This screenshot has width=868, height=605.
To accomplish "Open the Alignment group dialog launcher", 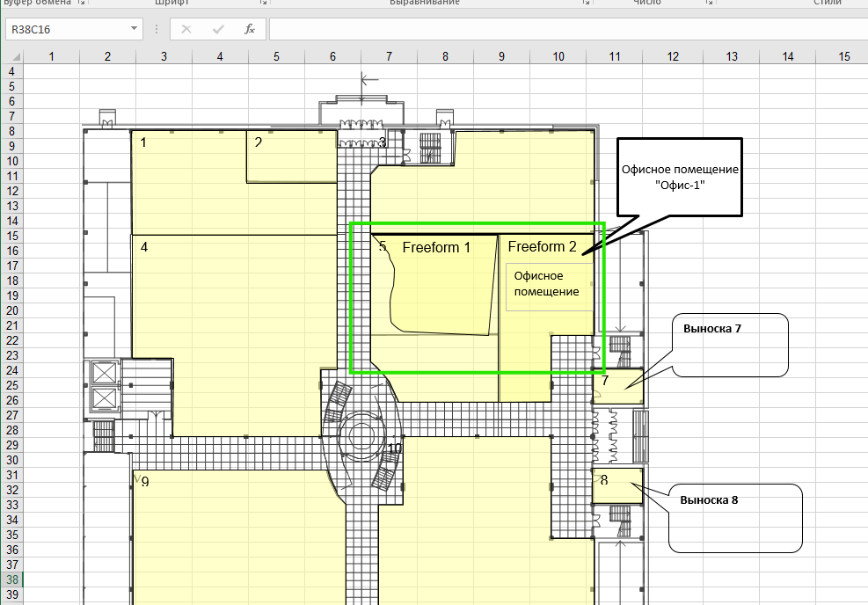I will [586, 4].
